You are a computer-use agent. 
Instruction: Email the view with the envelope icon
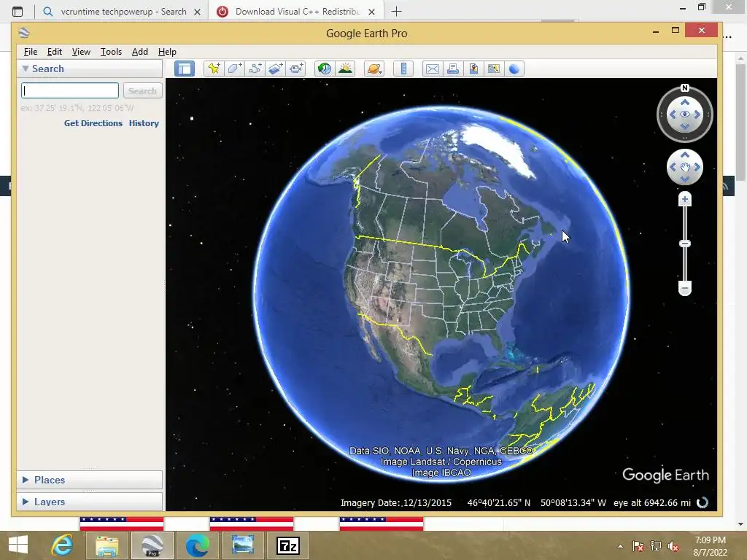(432, 69)
